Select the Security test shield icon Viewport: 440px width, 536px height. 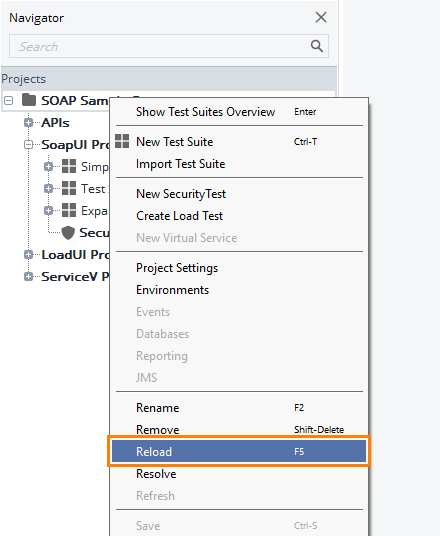click(68, 233)
